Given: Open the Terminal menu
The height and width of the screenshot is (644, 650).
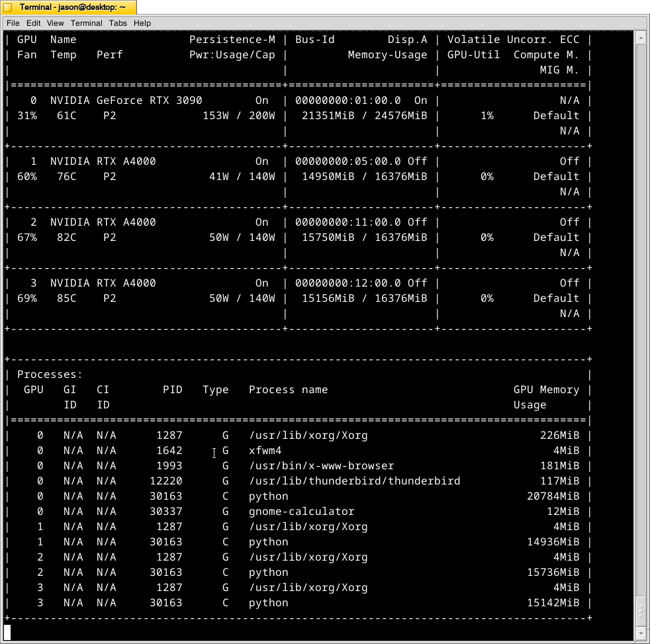Looking at the screenshot, I should (x=86, y=23).
